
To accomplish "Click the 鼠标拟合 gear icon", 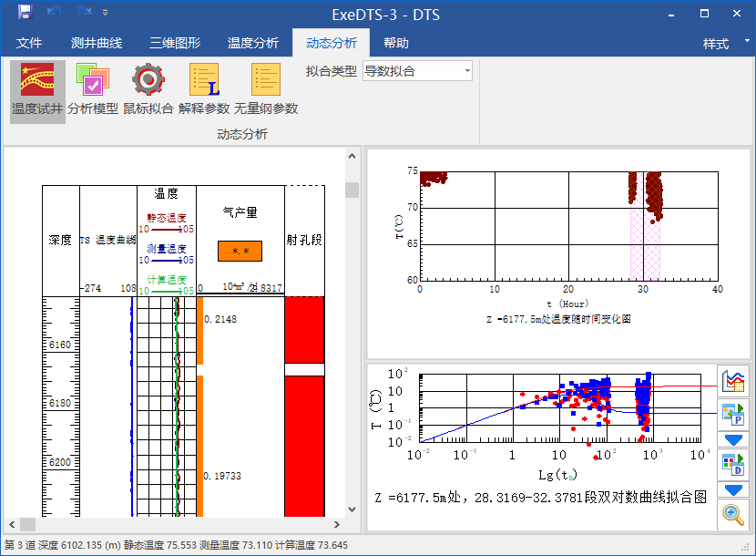I will [x=148, y=91].
